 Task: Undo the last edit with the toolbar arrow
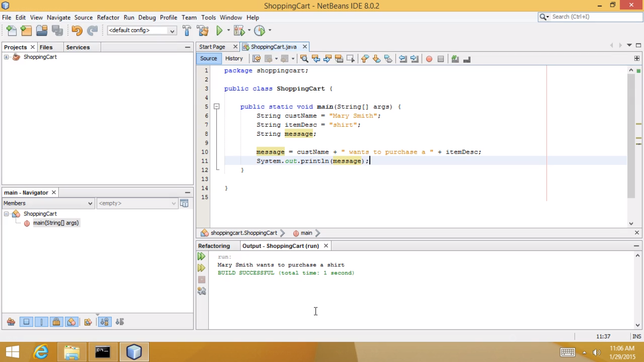tap(77, 31)
